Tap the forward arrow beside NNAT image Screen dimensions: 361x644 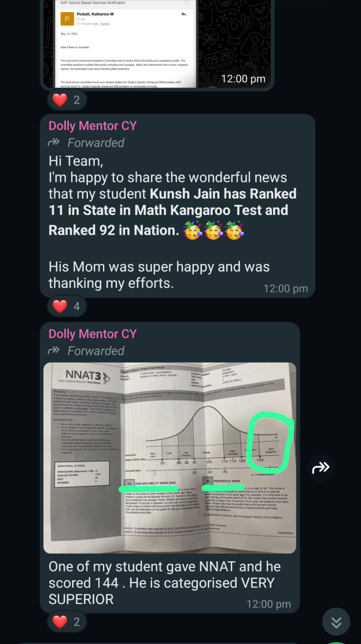321,467
